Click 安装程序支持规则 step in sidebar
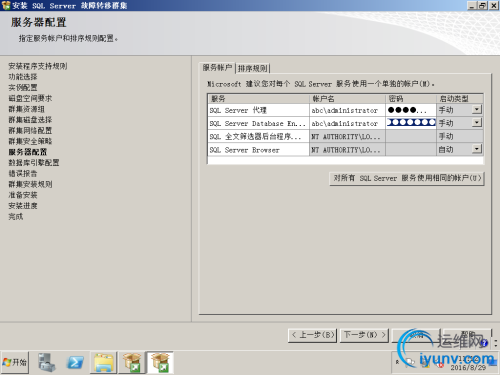 (38, 66)
